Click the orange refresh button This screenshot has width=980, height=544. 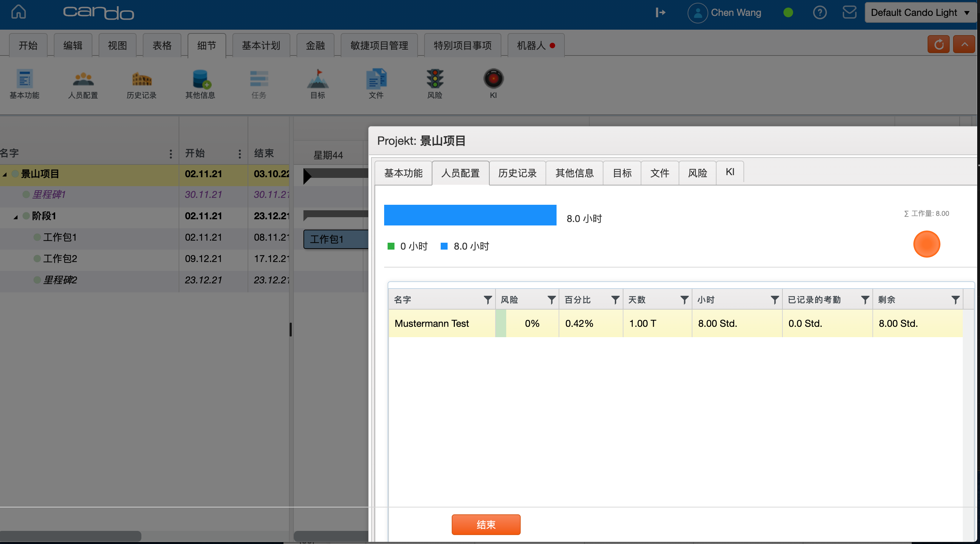click(938, 44)
